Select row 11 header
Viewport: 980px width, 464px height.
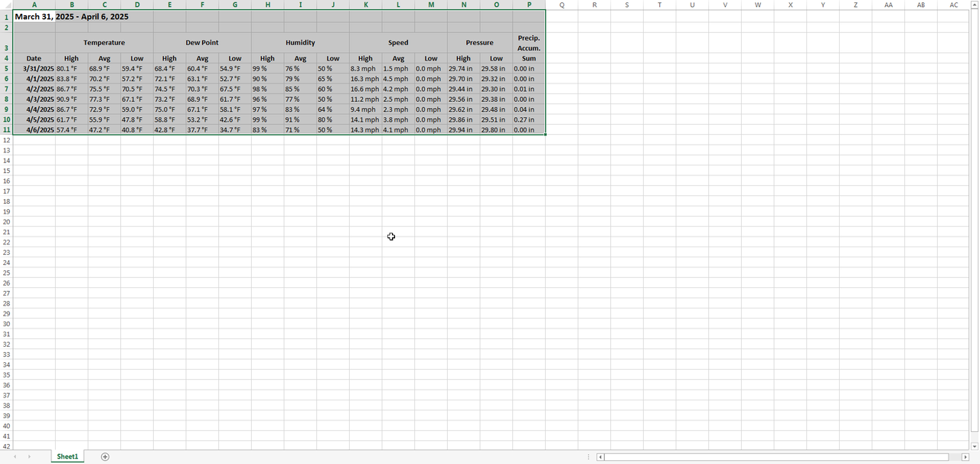pos(7,129)
